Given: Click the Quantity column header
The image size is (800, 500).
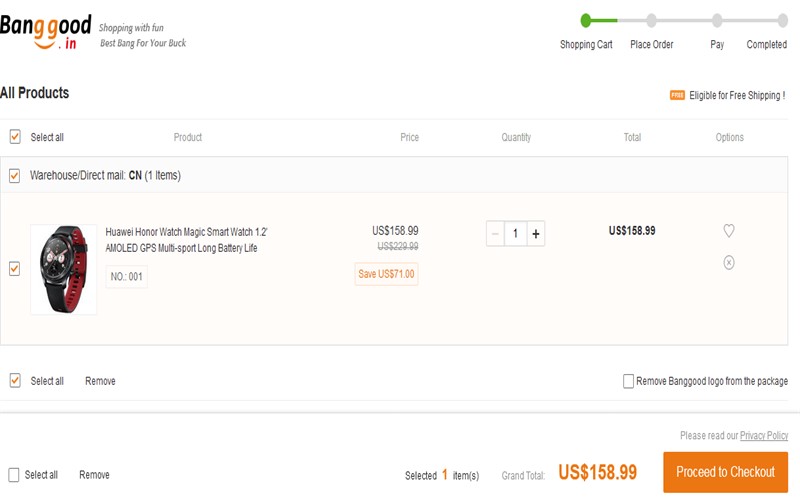Looking at the screenshot, I should coord(516,137).
